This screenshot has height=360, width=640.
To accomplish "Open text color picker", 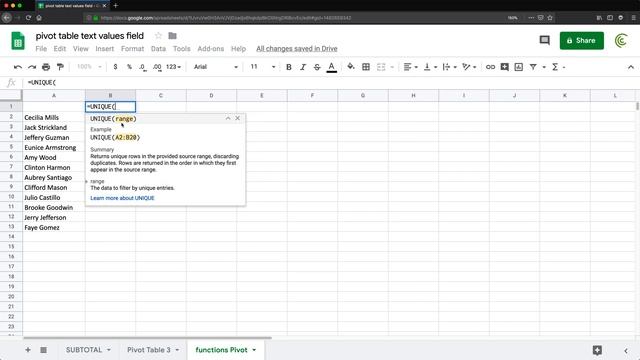I will [332, 67].
